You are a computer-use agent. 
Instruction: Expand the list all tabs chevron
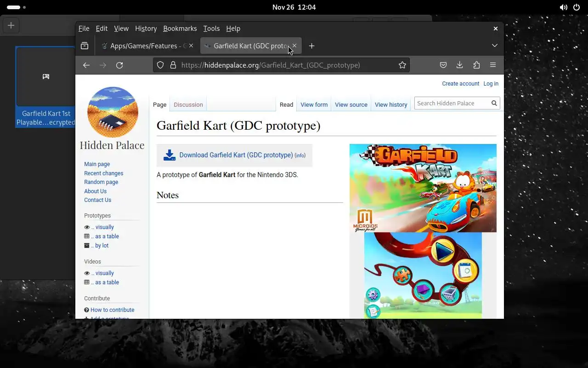[x=495, y=46]
